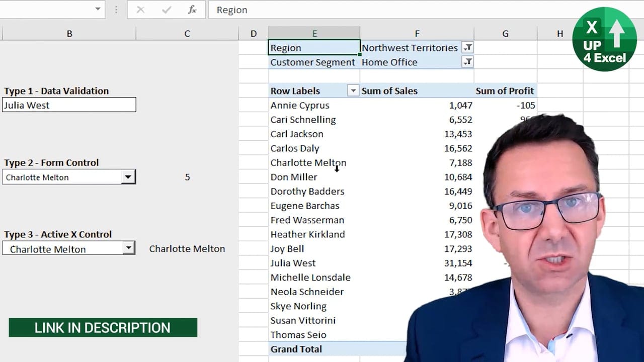Select column G header

505,34
